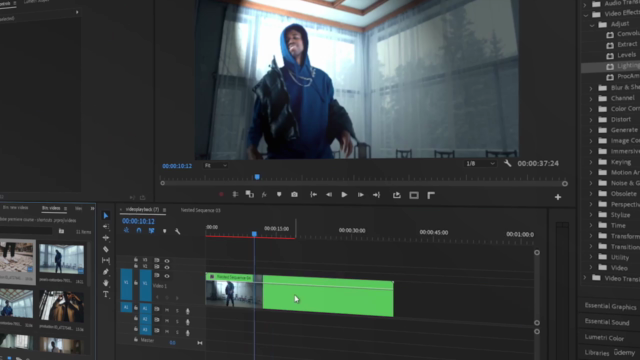This screenshot has height=360, width=640.
Task: Open program monitor settings wrench
Action: click(507, 164)
